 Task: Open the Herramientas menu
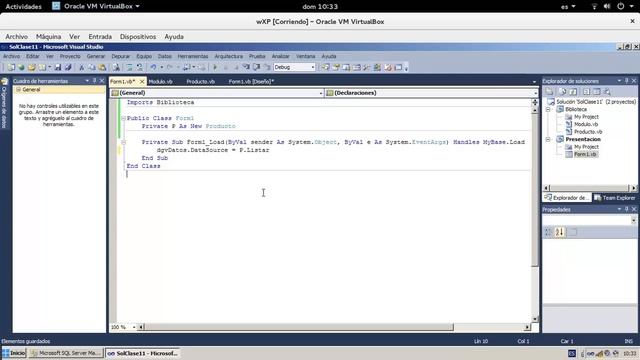(193, 56)
